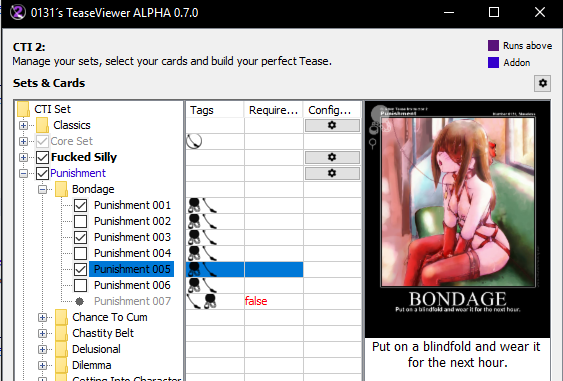This screenshot has height=381, width=563.
Task: Expand the Classics folder
Action: tap(23, 125)
